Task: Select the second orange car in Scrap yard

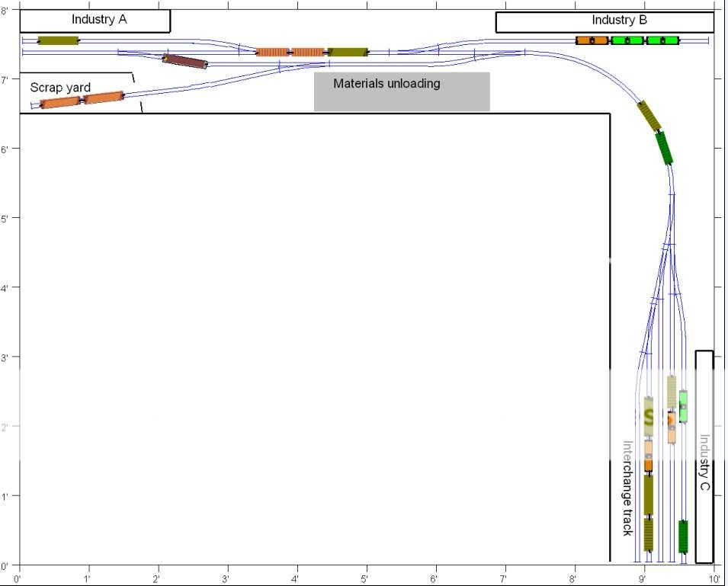Action: pyautogui.click(x=104, y=97)
